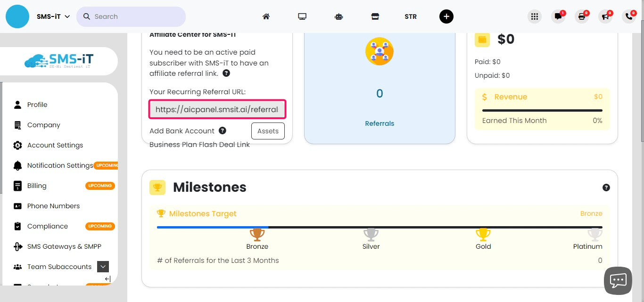Open the SMS-iT workspace switcher dropdown

[x=52, y=16]
